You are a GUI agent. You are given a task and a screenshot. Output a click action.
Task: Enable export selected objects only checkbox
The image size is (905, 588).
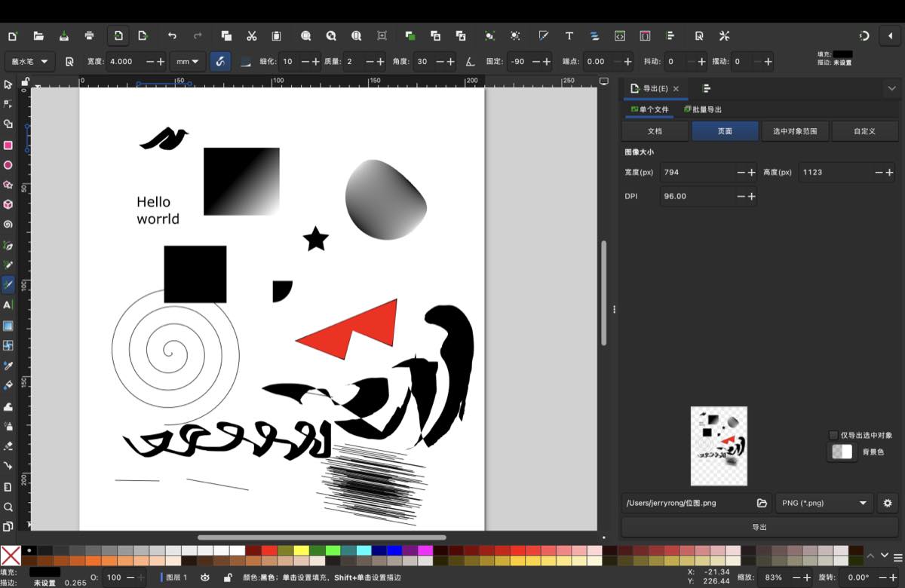coord(833,435)
